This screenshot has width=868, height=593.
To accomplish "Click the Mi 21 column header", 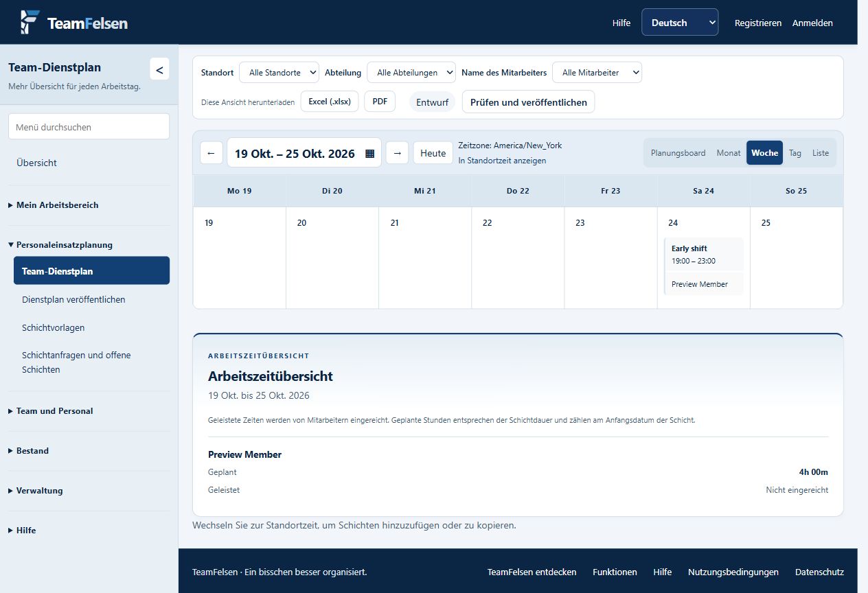I will click(425, 191).
